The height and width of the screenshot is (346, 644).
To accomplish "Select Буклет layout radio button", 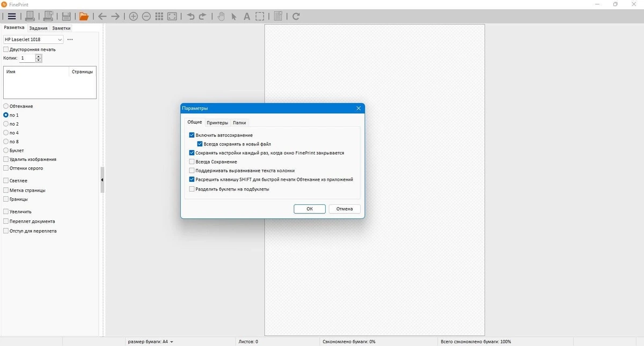I will [x=6, y=151].
